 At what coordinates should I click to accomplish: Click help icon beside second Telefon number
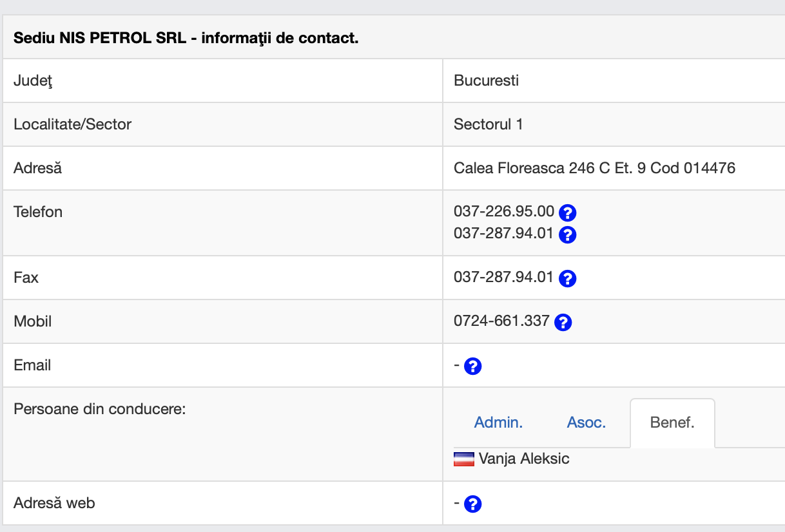click(567, 234)
